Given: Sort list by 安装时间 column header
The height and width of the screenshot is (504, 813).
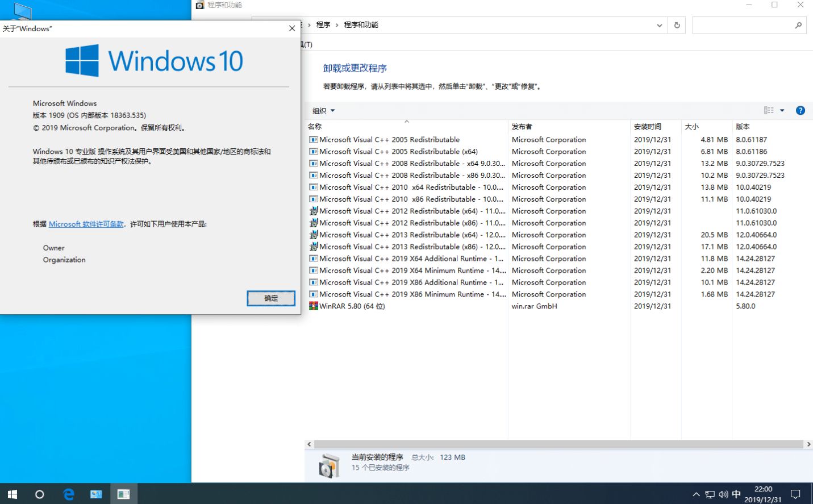Looking at the screenshot, I should 647,127.
